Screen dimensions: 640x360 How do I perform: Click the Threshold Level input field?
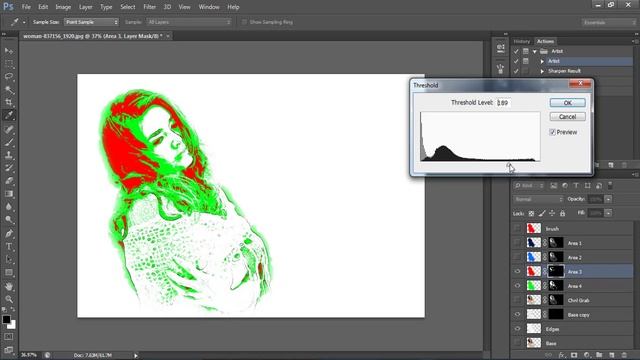click(503, 103)
